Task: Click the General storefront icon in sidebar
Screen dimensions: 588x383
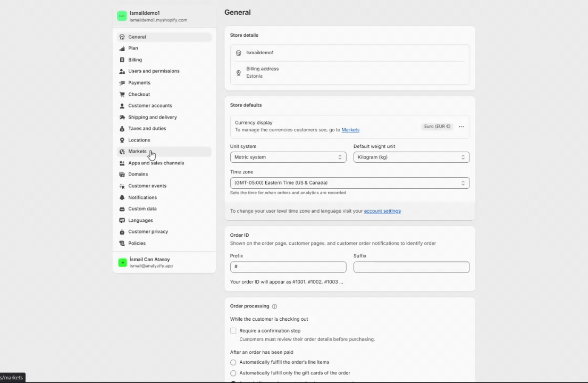Action: pos(122,37)
